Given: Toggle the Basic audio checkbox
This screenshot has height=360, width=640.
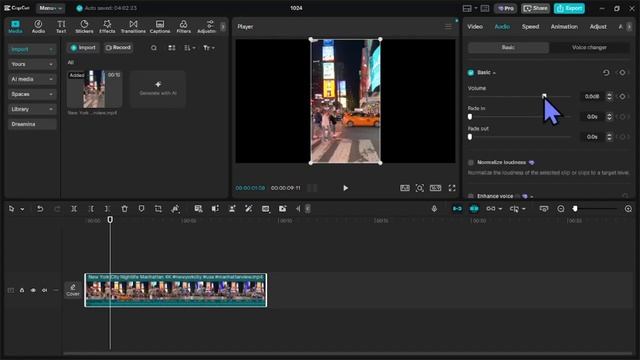Looking at the screenshot, I should 471,73.
